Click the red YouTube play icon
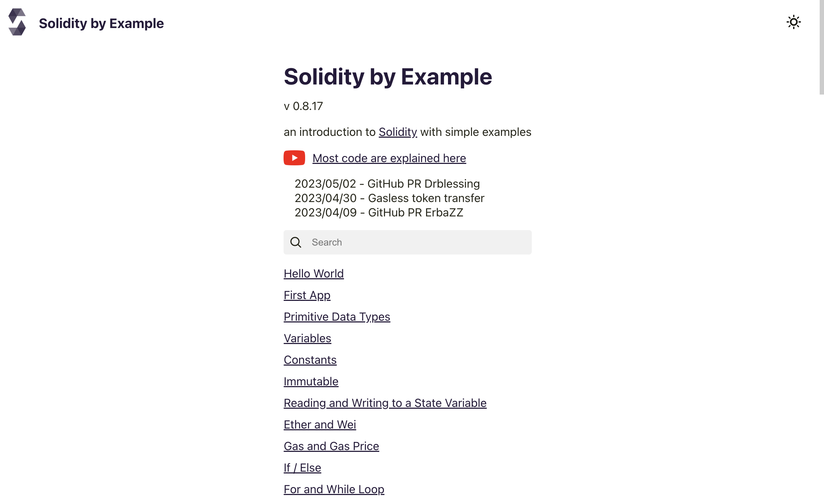Image resolution: width=824 pixels, height=504 pixels. 294,158
